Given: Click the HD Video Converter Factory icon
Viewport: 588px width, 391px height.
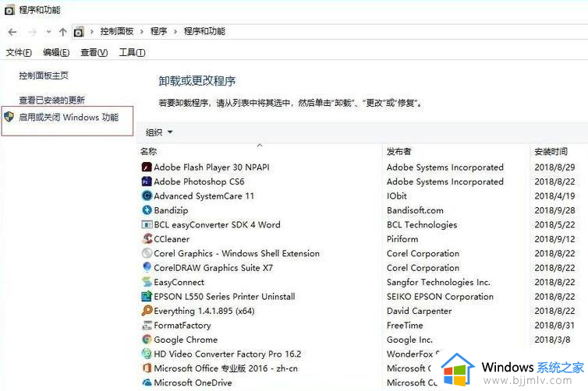Looking at the screenshot, I should click(147, 354).
